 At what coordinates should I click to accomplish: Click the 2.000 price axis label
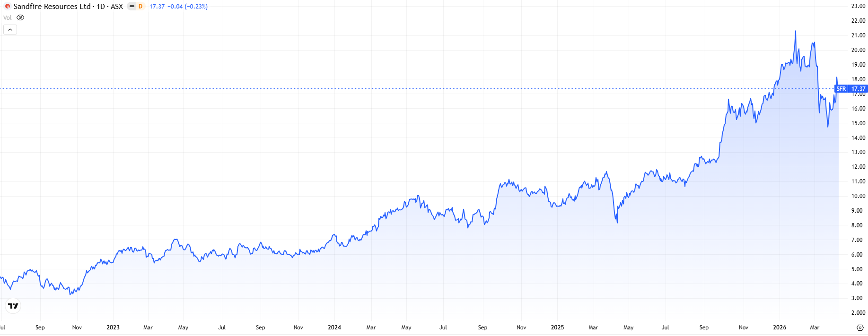(x=858, y=313)
